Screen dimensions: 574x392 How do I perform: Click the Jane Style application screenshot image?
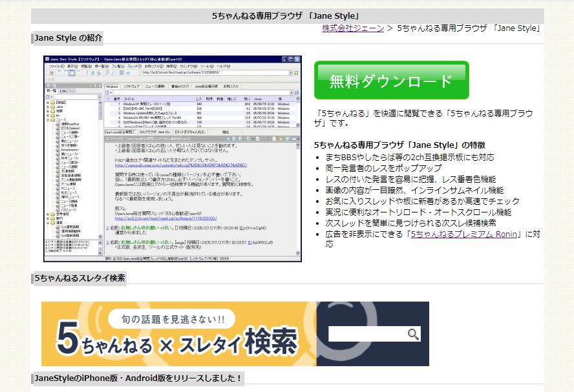coord(173,159)
